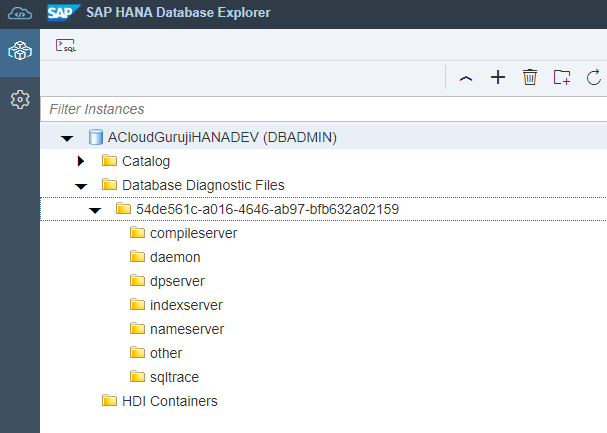Collapse the ACloudGurujiHANADEV database node
The image size is (607, 433).
tap(67, 138)
